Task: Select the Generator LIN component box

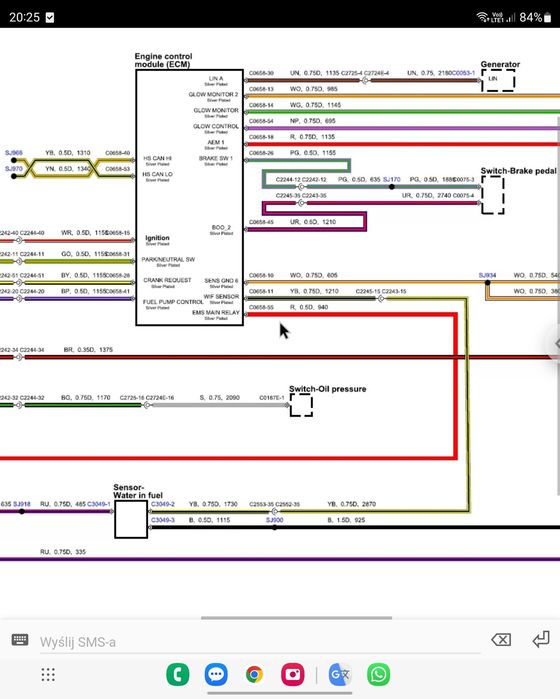Action: point(498,80)
